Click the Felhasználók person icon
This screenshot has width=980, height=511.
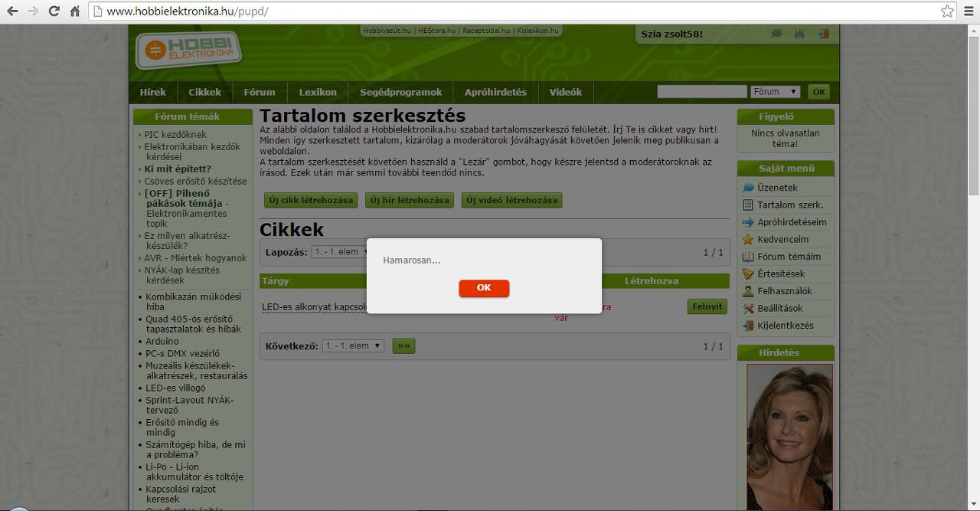748,291
